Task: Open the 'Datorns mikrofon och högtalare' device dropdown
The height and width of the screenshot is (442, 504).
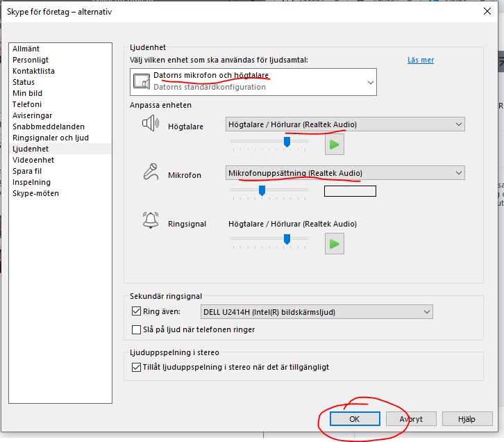Action: pyautogui.click(x=253, y=82)
